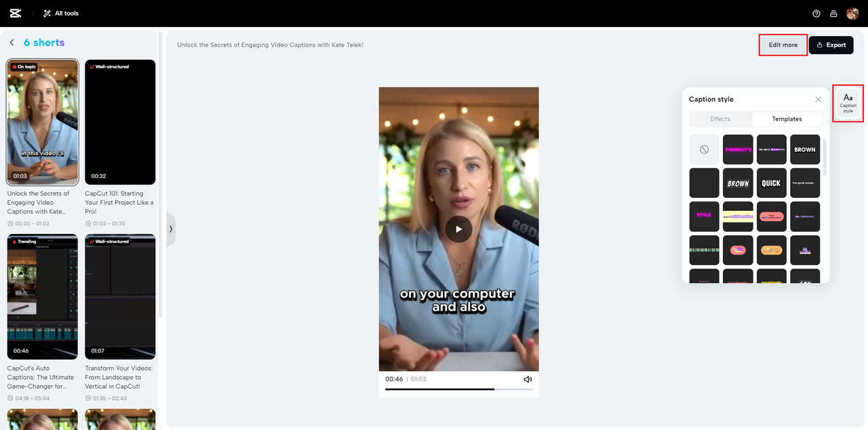Collapse the shorts side panel with the arrow handle
Image resolution: width=868 pixels, height=430 pixels.
point(171,229)
